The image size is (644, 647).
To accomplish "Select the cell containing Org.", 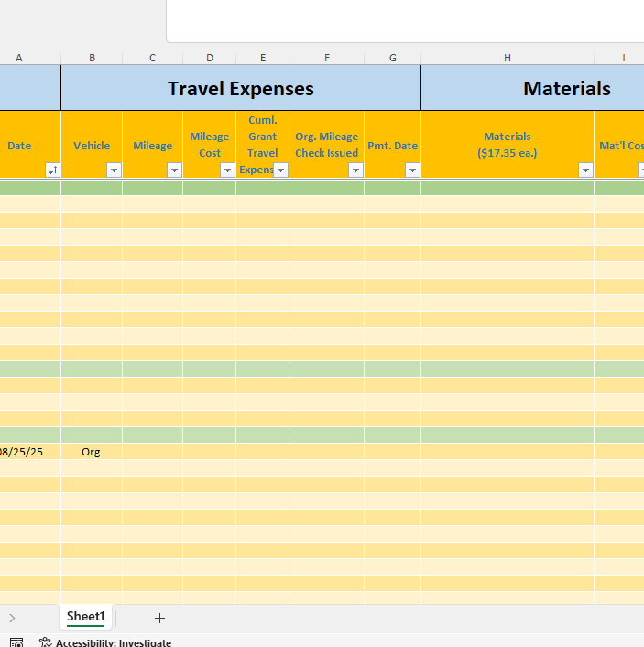I will click(x=92, y=452).
